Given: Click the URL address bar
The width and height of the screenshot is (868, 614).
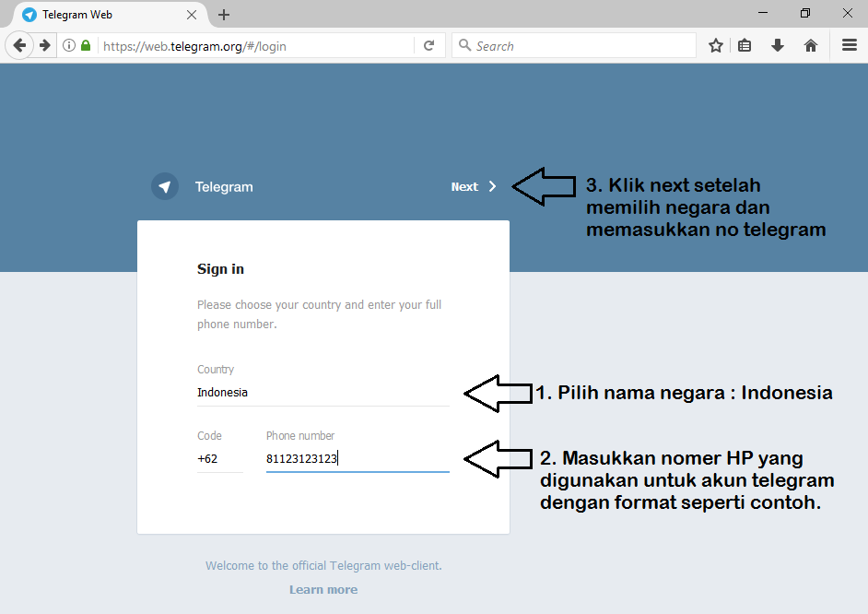Looking at the screenshot, I should tap(256, 46).
